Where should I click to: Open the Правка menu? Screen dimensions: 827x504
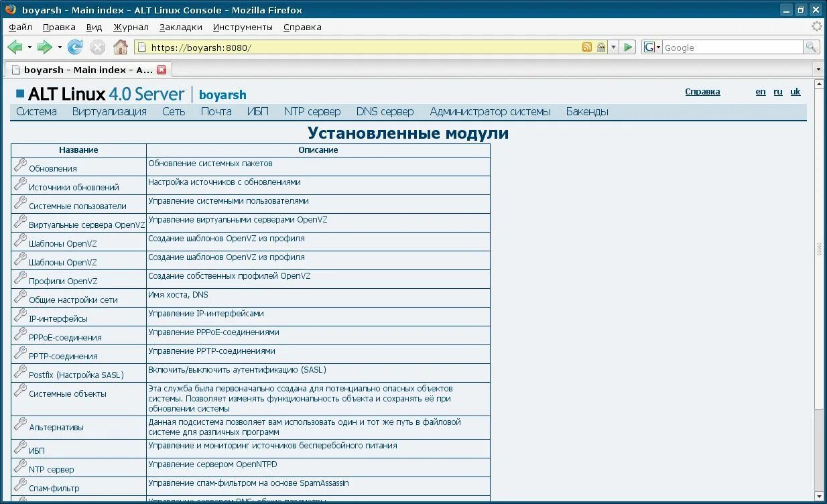coord(59,27)
